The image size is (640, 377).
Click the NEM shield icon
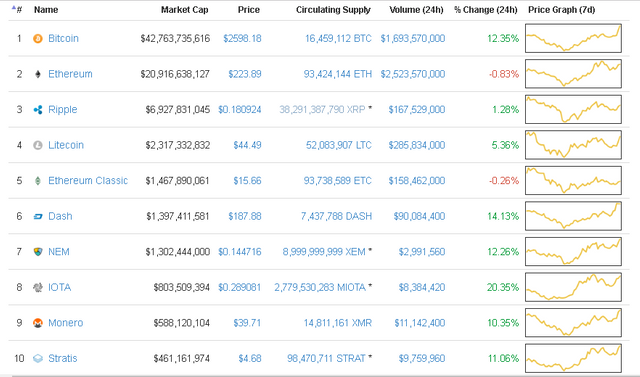(38, 252)
